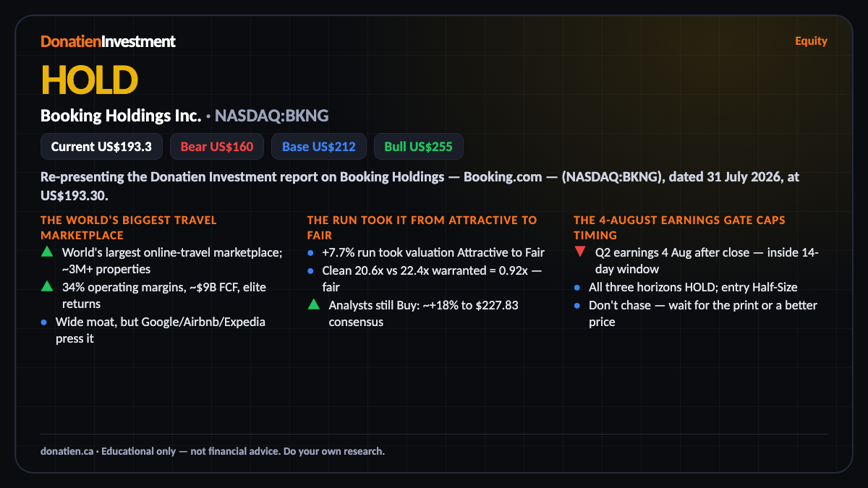Click the 'Equity' label at top right
Screen dimensions: 868x488
coord(811,40)
